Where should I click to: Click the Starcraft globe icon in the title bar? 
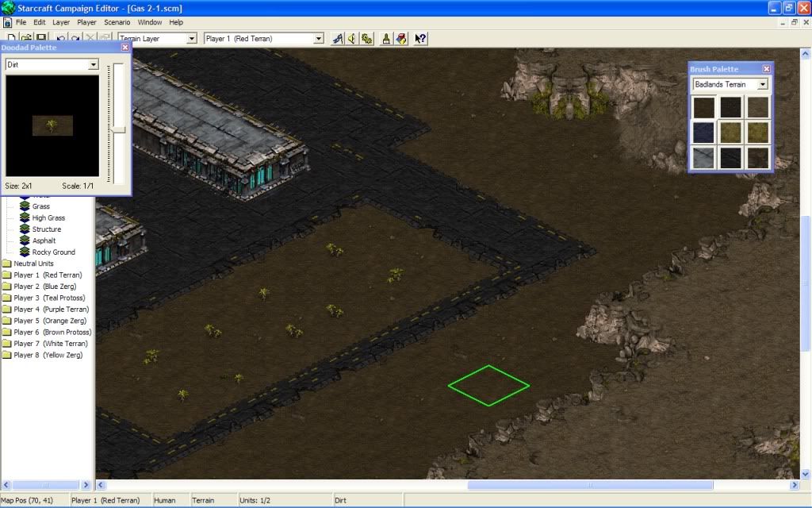tap(8, 8)
